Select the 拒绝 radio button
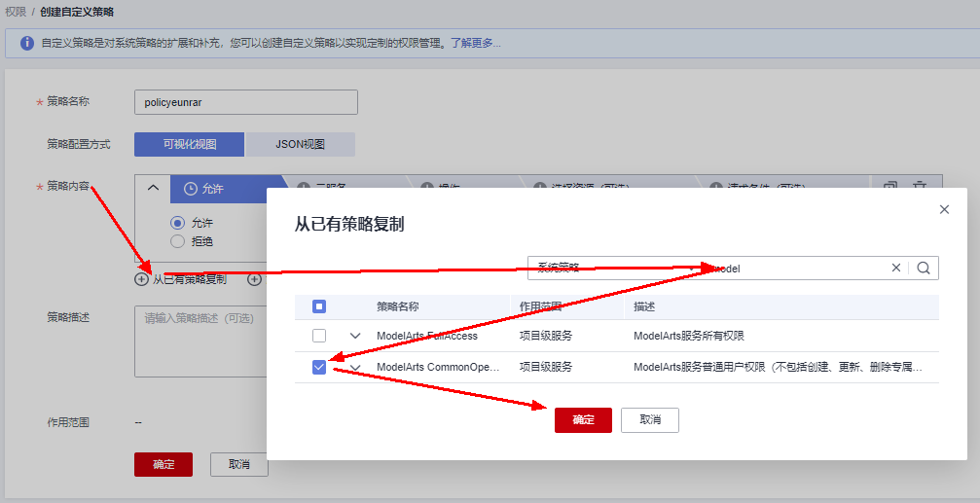This screenshot has height=503, width=980. [177, 241]
